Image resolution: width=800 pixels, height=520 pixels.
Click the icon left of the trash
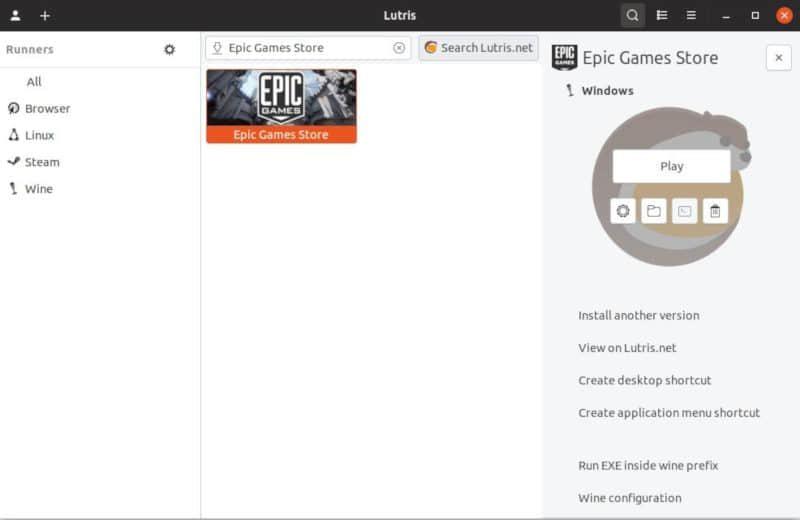(684, 211)
